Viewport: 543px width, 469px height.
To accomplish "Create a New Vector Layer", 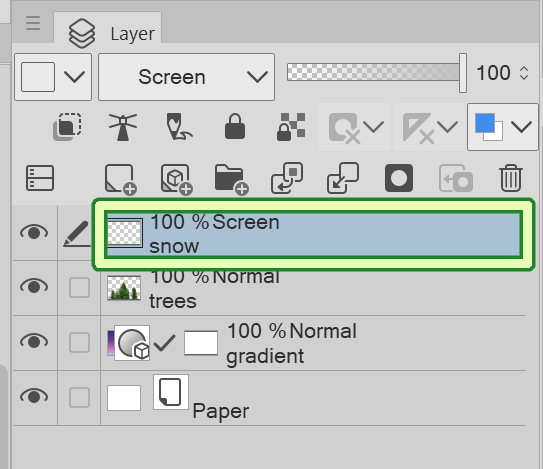I will (177, 179).
